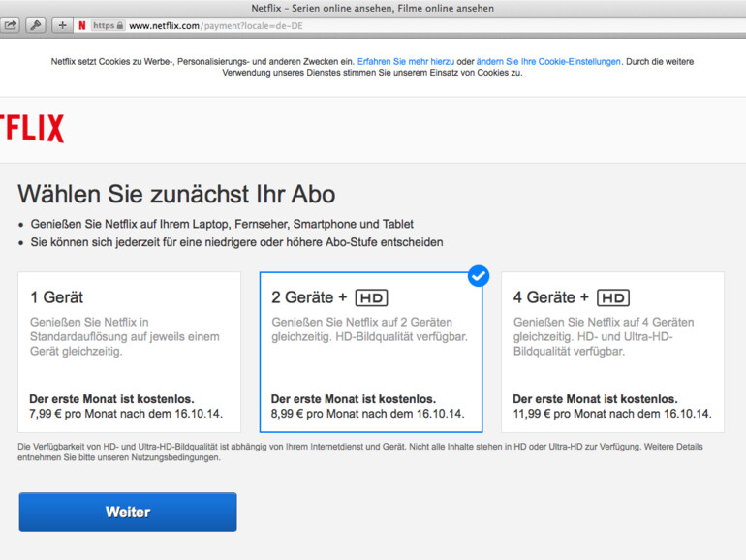
Task: Click the www.netflix.com address field
Action: [x=409, y=26]
